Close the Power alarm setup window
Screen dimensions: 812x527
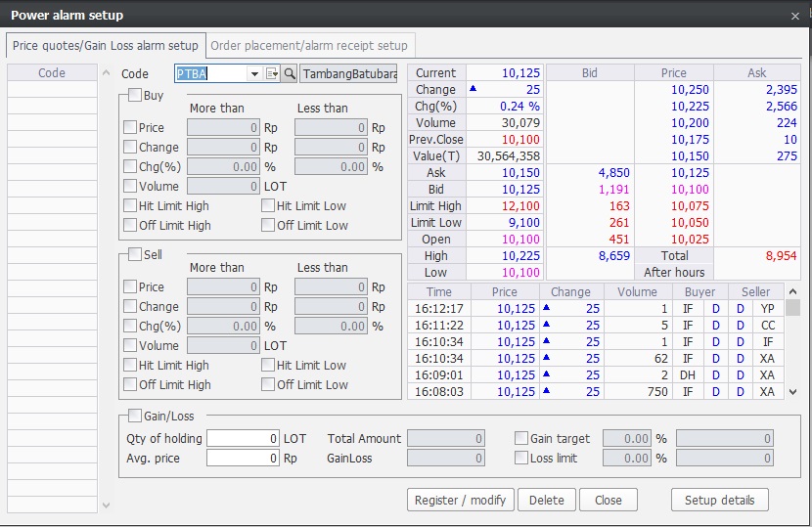click(795, 16)
